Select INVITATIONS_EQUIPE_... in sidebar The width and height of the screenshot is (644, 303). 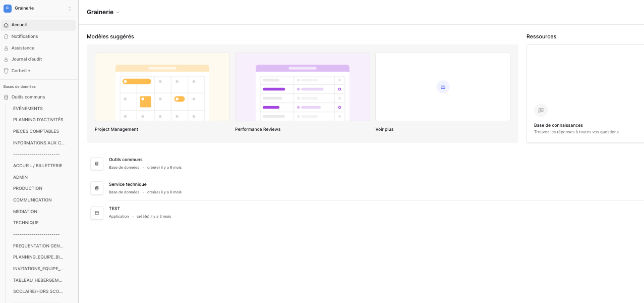coord(38,269)
